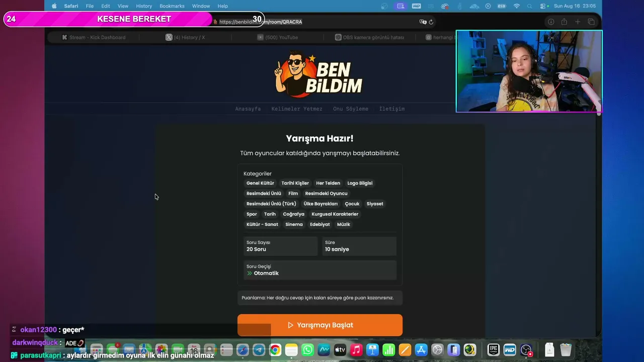Image resolution: width=644 pixels, height=362 pixels.
Task: Launch the Music app from the Dock
Action: point(356,350)
